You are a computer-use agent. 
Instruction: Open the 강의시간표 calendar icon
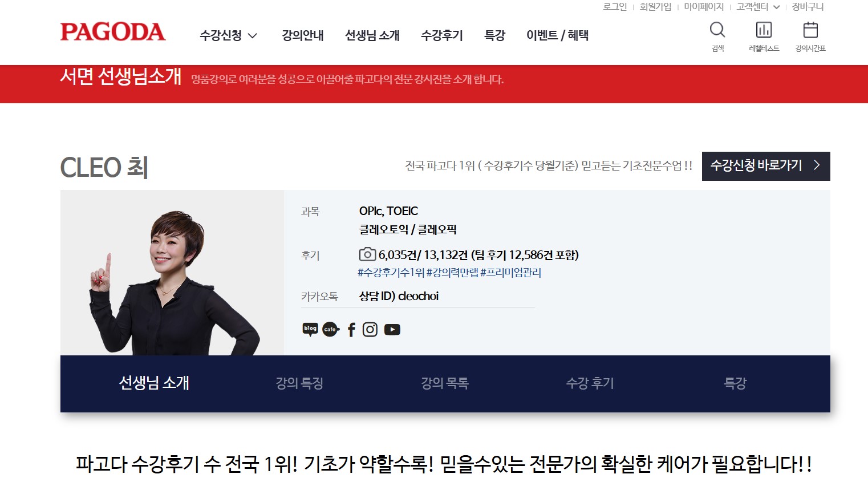(x=810, y=30)
